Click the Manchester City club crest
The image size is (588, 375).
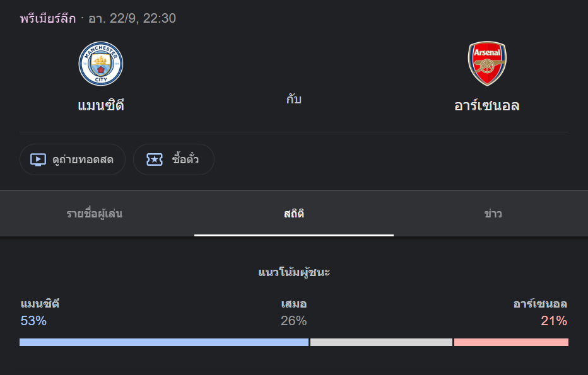click(x=101, y=64)
